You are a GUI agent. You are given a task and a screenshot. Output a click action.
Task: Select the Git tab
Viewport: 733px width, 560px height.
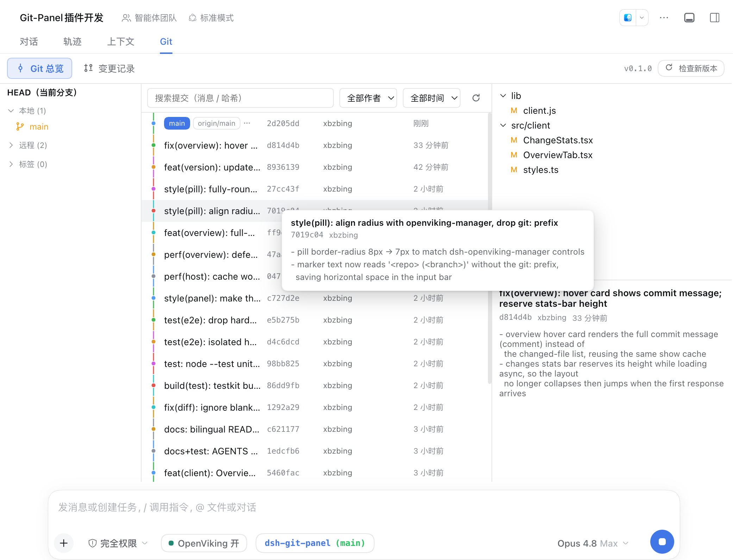(x=166, y=42)
